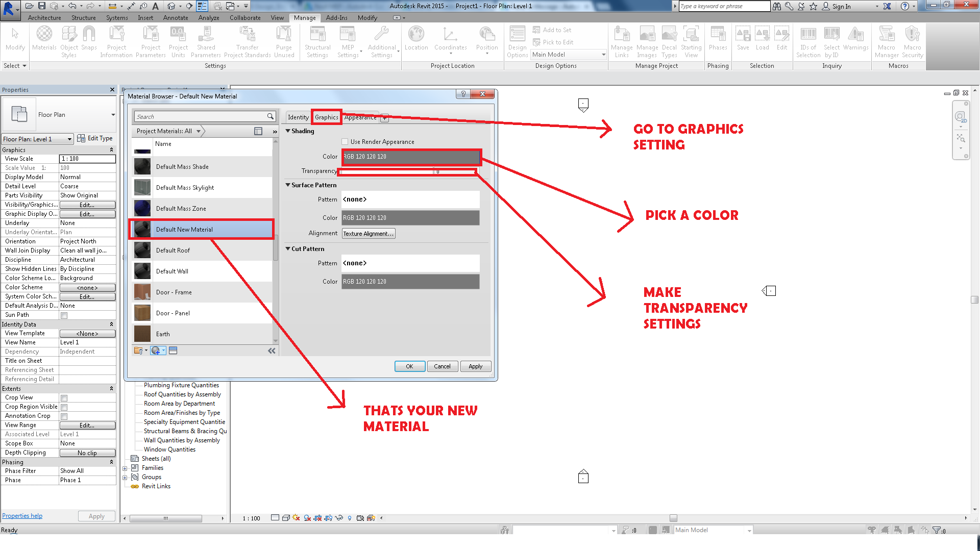Open the Architecture ribbon tab

[x=44, y=17]
